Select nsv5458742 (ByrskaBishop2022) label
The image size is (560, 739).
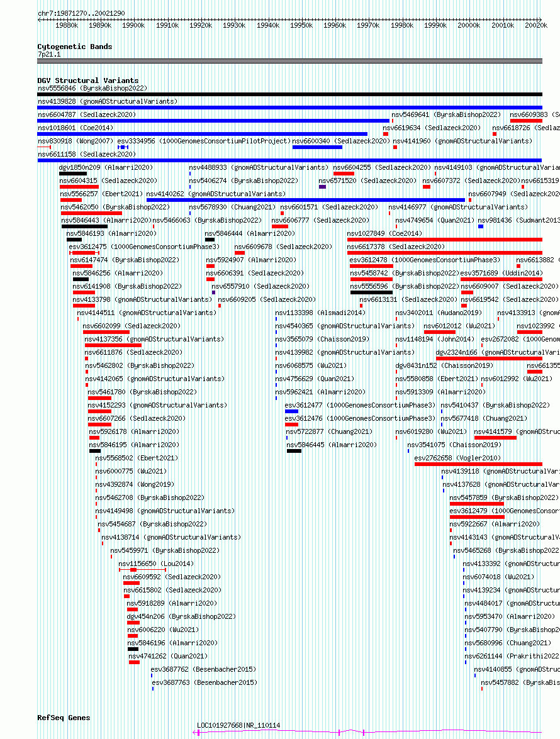[x=405, y=273]
